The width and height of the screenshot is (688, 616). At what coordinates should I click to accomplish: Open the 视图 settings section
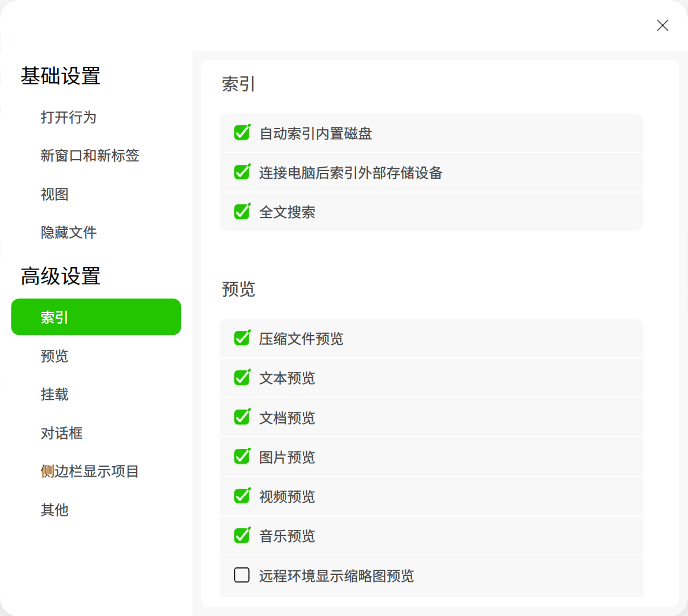54,195
